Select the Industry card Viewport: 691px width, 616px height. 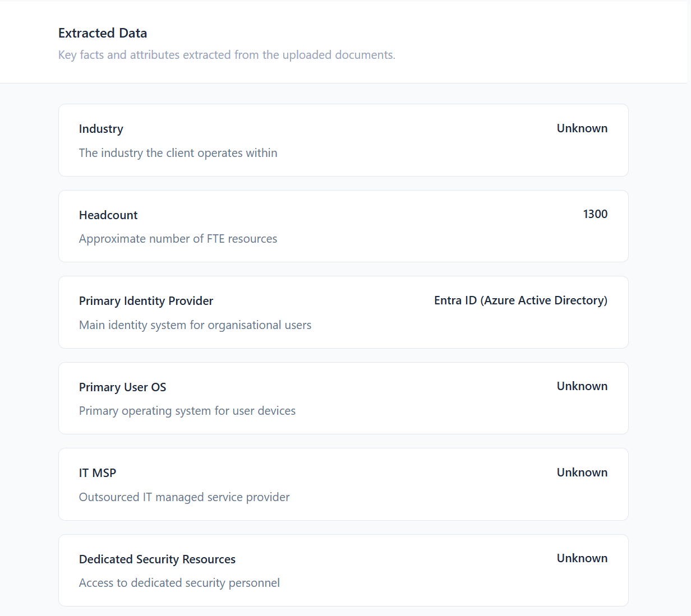343,140
